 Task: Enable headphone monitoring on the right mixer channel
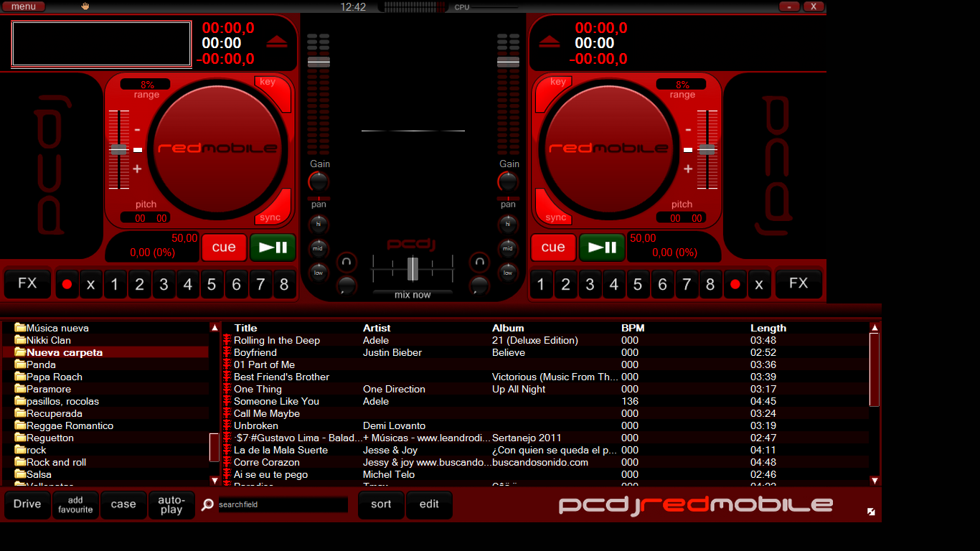pos(478,263)
